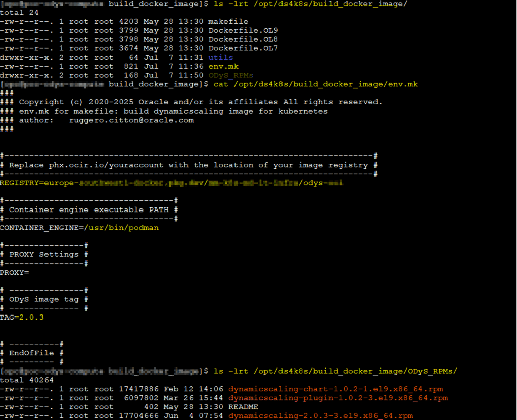
Task: Click the CONTAINER_ENGINE variable name
Action: [x=39, y=228]
